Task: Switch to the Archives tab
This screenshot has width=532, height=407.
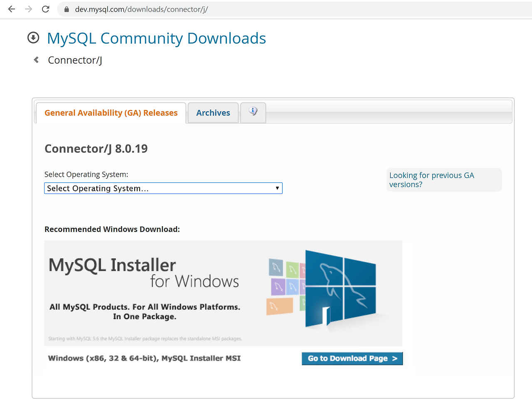Action: (213, 112)
